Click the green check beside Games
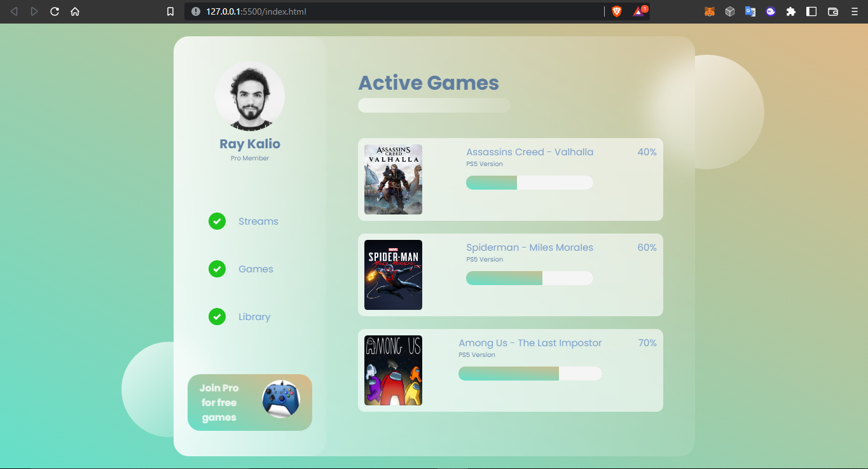Screen dimensions: 868x469 coord(217,269)
